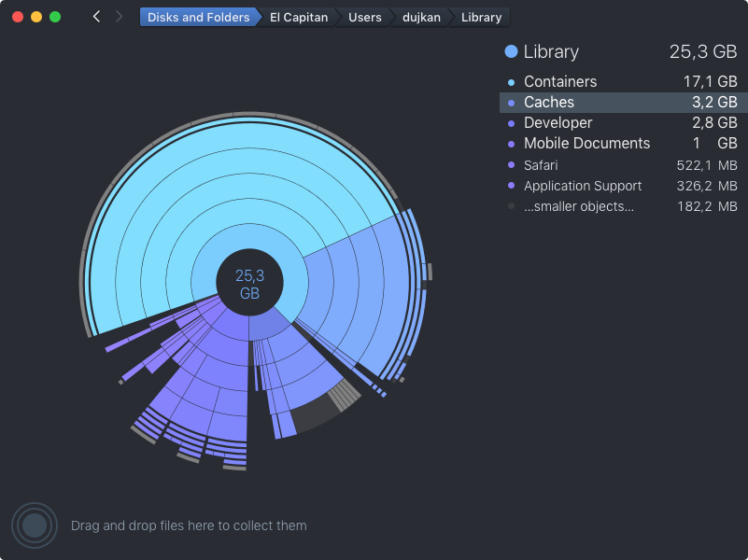Open the Safari folder entry

pos(541,165)
